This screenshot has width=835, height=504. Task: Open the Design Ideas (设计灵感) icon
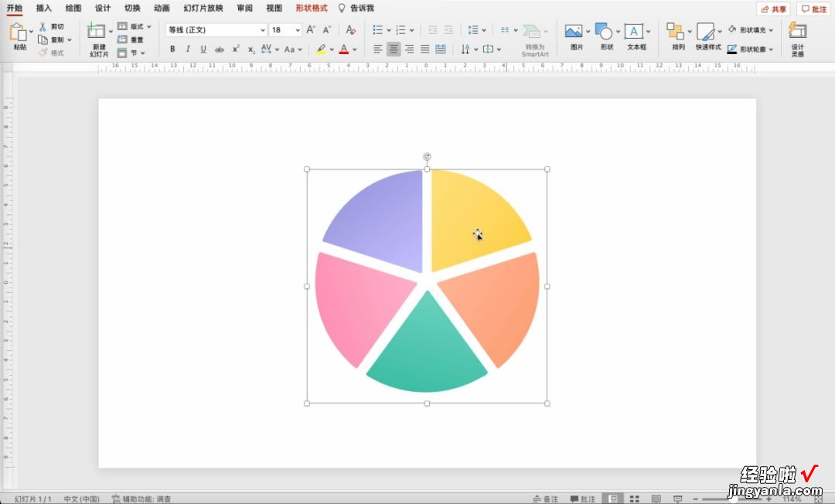797,30
